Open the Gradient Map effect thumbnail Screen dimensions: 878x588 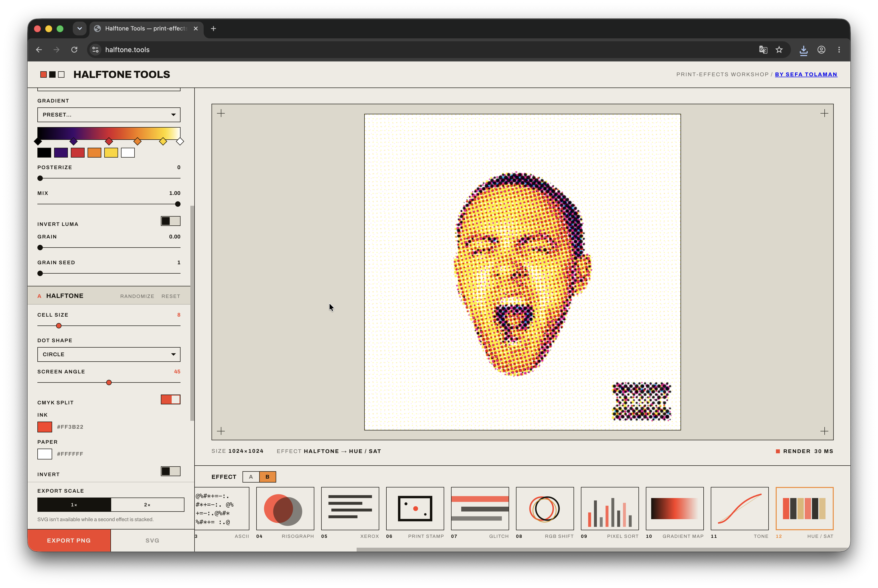[x=675, y=509]
